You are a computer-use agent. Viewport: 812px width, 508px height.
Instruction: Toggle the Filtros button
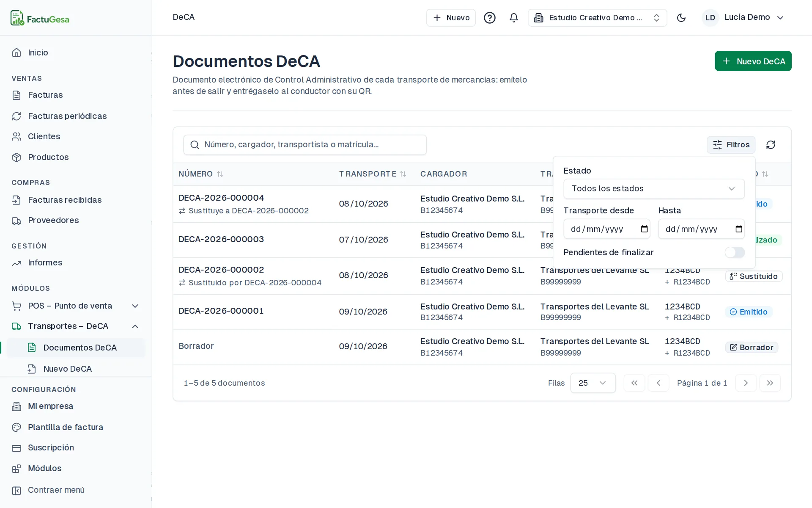(x=731, y=145)
